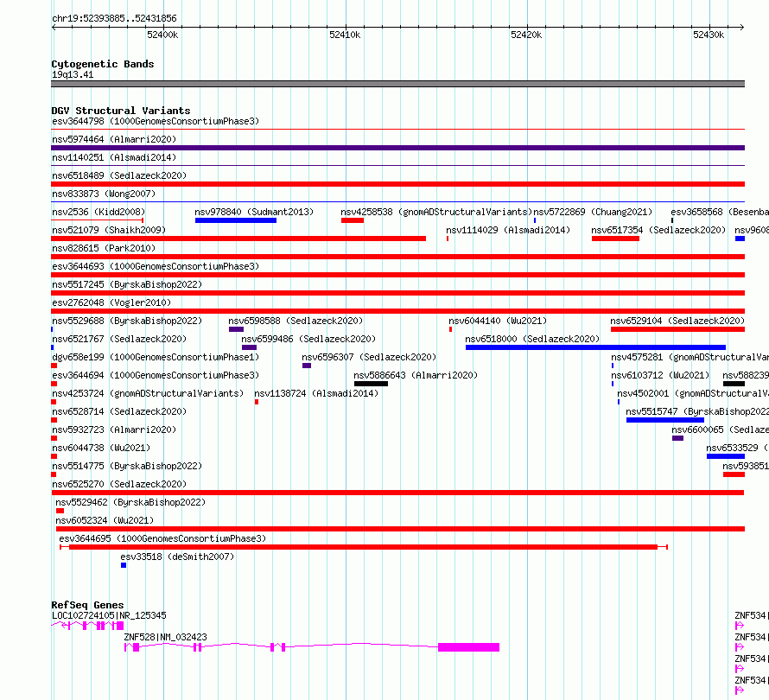769x700 pixels.
Task: Click the LOC102724105 magenta gene glyph
Action: coord(87,626)
